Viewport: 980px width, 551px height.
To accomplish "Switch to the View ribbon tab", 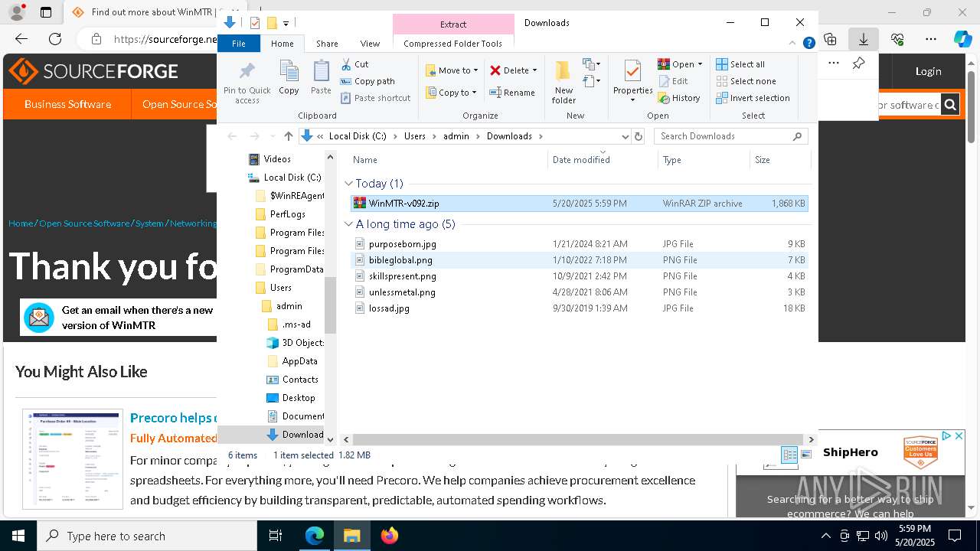I will point(370,44).
